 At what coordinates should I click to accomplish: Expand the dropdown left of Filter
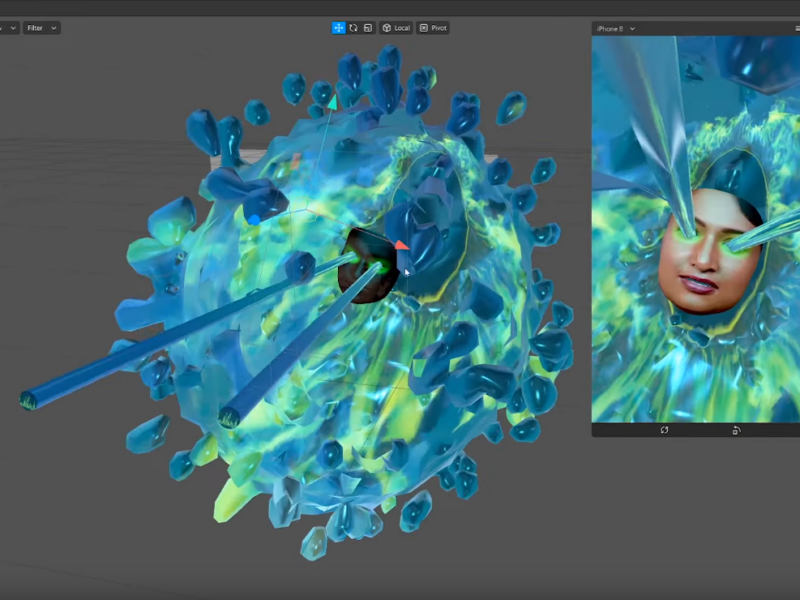[12, 28]
